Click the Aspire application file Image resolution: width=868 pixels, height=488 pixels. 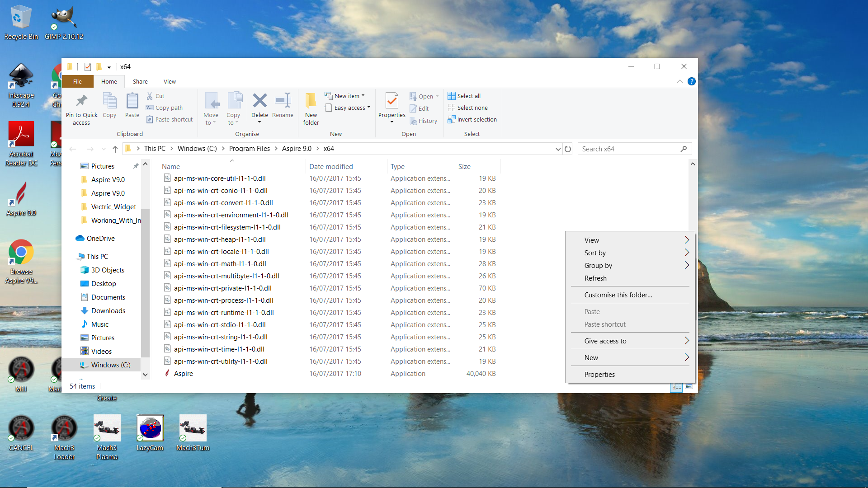(x=183, y=374)
